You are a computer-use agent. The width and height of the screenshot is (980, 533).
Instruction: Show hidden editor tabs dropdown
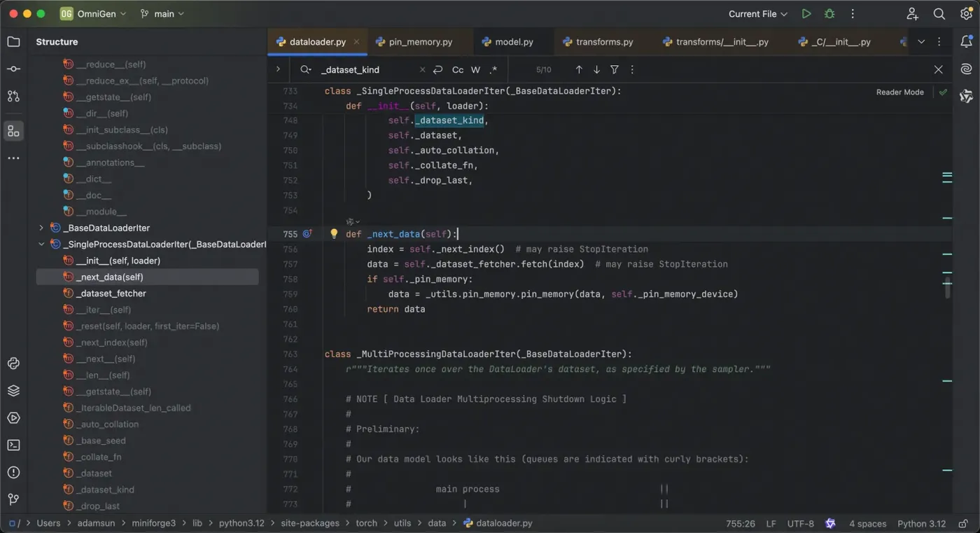pos(921,42)
